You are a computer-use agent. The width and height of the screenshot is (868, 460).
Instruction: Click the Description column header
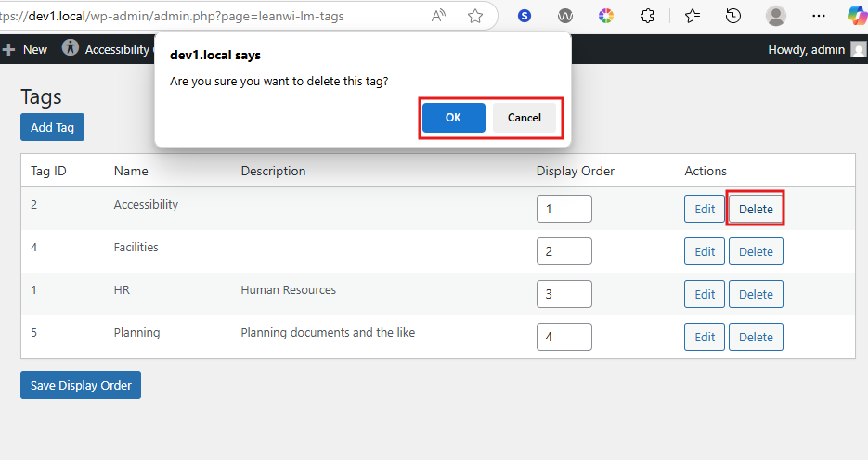coord(273,171)
